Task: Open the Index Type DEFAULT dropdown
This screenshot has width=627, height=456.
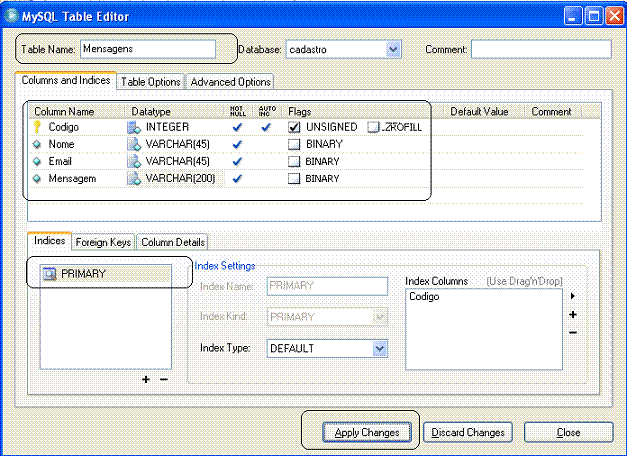Action: click(379, 348)
